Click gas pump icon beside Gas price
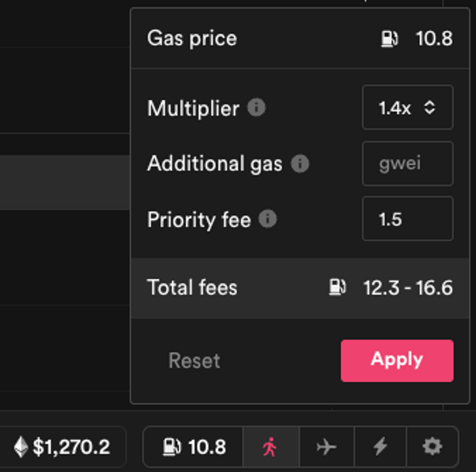 389,39
